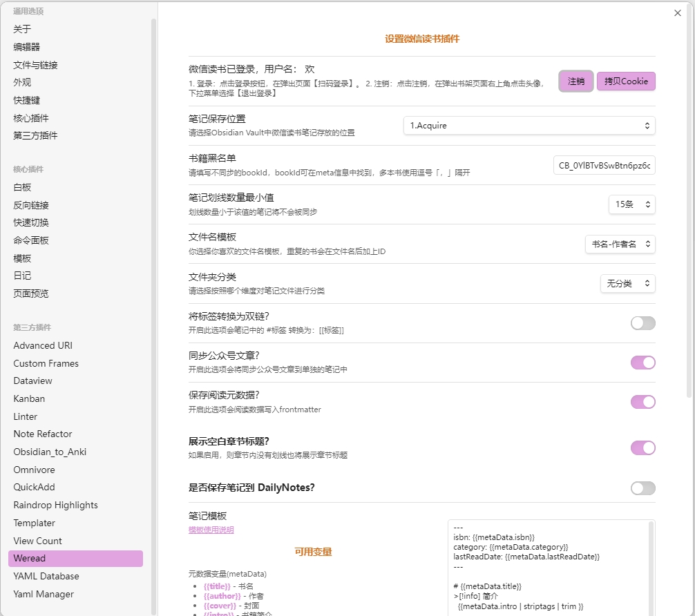Screen dimensions: 695x616
Task: Open the 快捷键 (Hotkeys) settings
Action: [x=28, y=101]
